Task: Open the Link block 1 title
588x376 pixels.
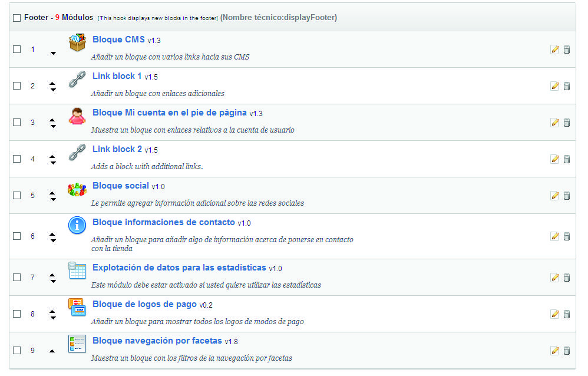Action: [x=117, y=76]
